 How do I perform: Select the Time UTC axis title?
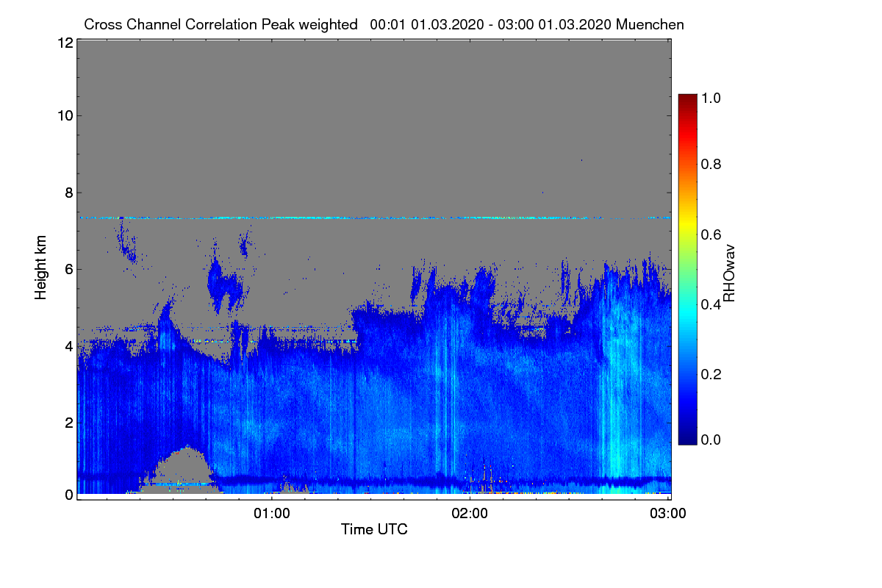374,529
